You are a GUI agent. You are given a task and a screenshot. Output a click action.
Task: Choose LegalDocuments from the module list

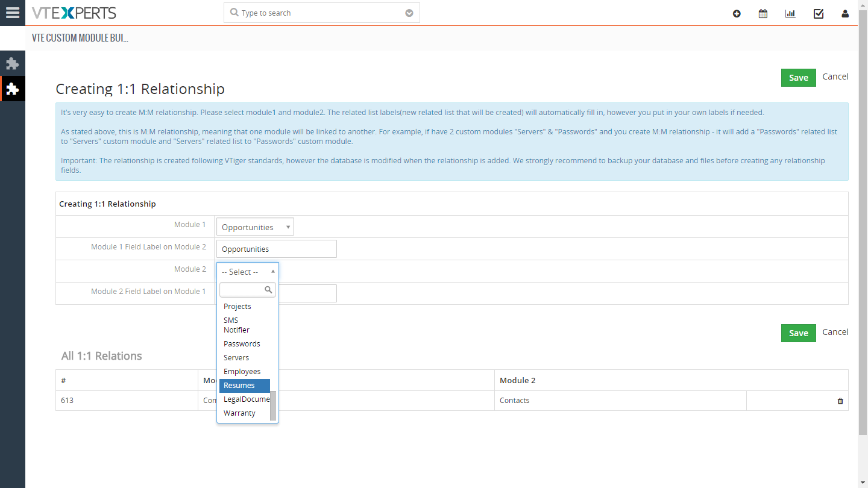click(245, 399)
